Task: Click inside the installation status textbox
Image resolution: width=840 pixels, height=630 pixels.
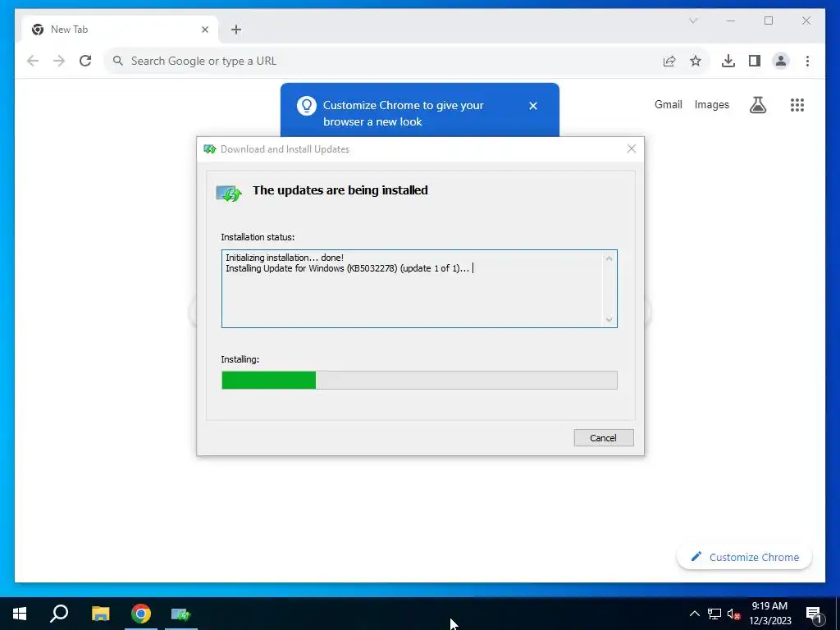Action: coord(419,289)
